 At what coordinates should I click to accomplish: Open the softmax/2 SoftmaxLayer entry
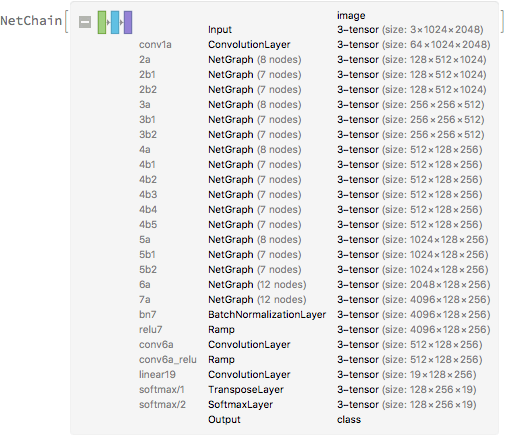[314, 405]
